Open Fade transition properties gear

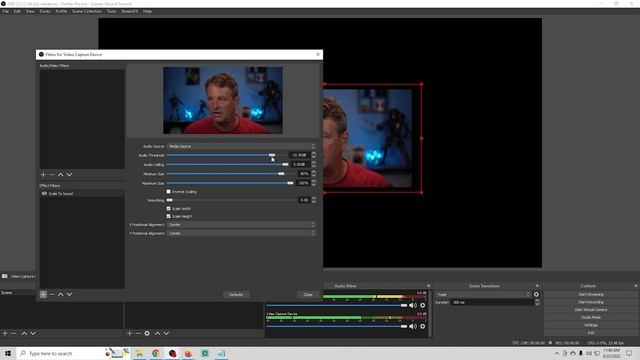click(x=536, y=294)
